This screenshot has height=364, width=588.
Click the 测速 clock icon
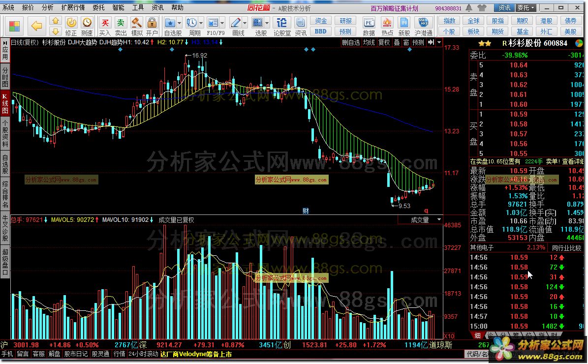pyautogui.click(x=87, y=23)
